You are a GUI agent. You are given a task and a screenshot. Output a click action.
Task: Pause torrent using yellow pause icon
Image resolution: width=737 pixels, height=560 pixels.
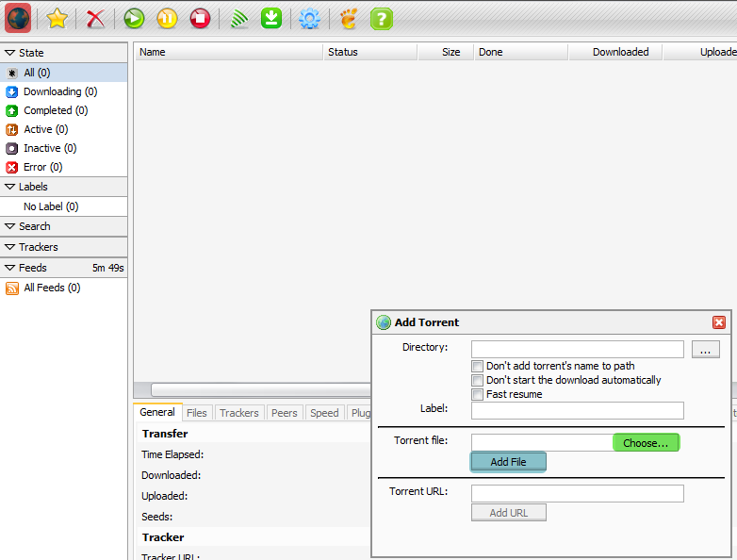click(x=166, y=18)
